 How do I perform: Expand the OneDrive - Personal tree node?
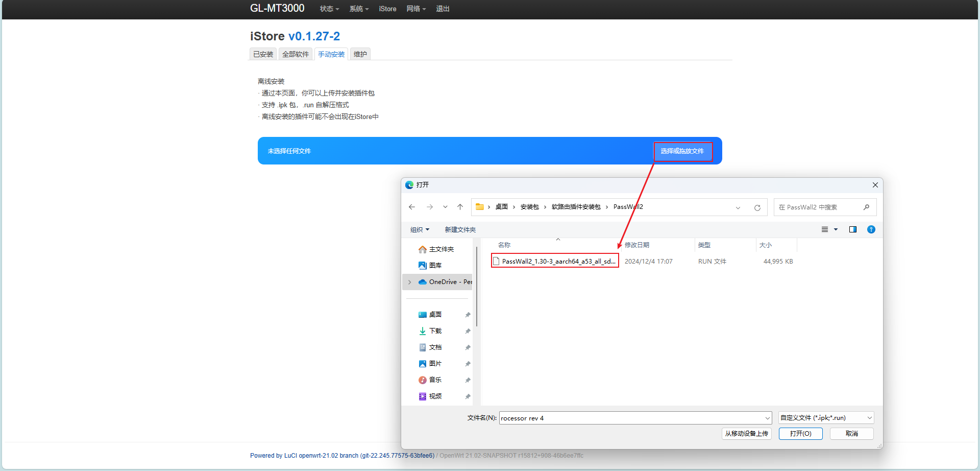click(410, 281)
